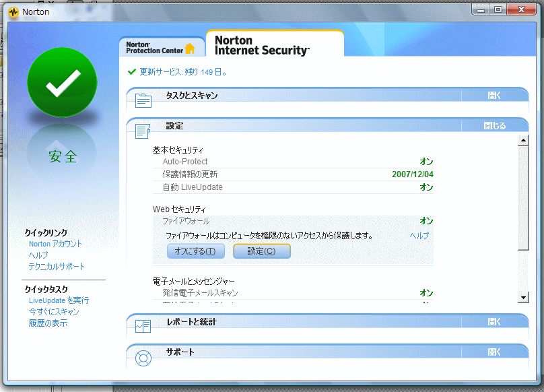Viewport: 544px width, 392px height.
Task: Open firewall 設定(C) button
Action: (x=262, y=251)
